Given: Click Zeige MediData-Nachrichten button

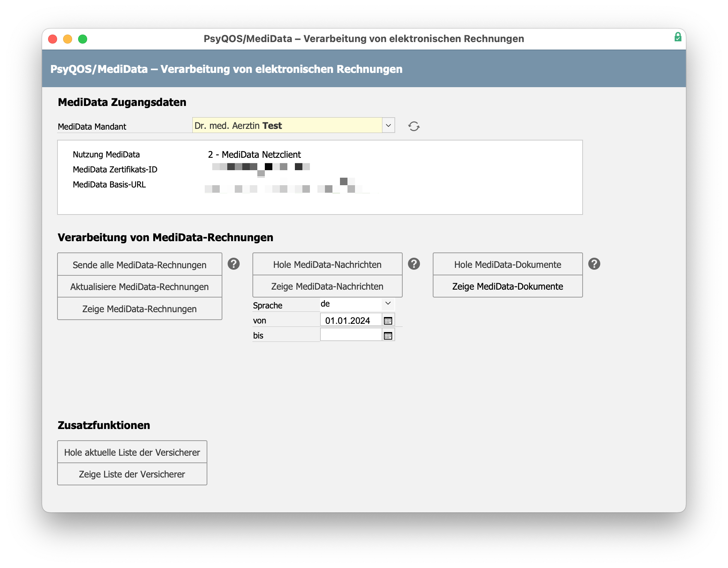Looking at the screenshot, I should [327, 286].
